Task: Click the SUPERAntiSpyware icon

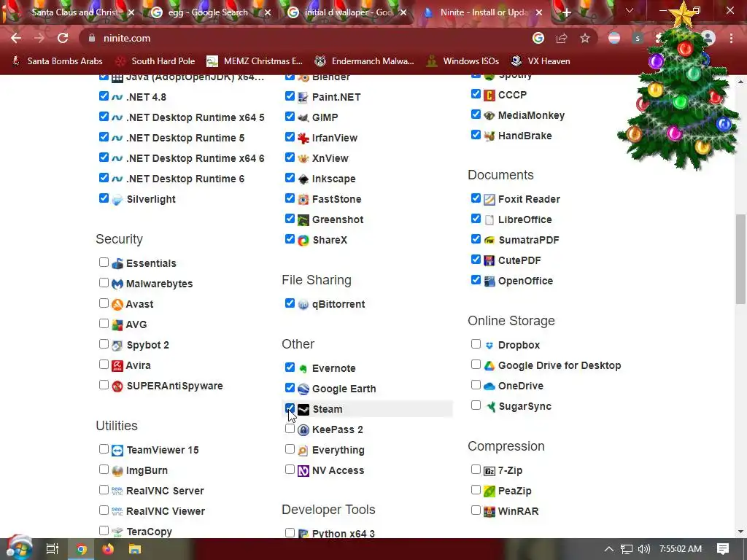Action: click(x=117, y=386)
